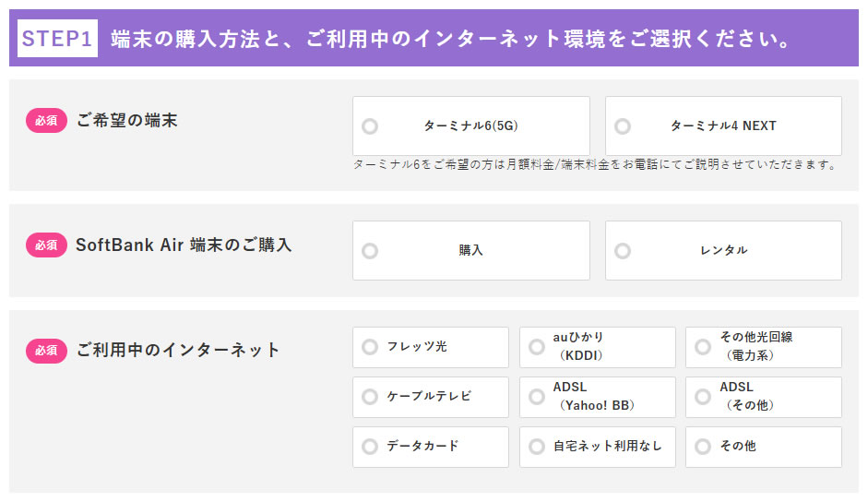Click the ターミナル6 phone explanation note
868x502 pixels.
(595, 165)
